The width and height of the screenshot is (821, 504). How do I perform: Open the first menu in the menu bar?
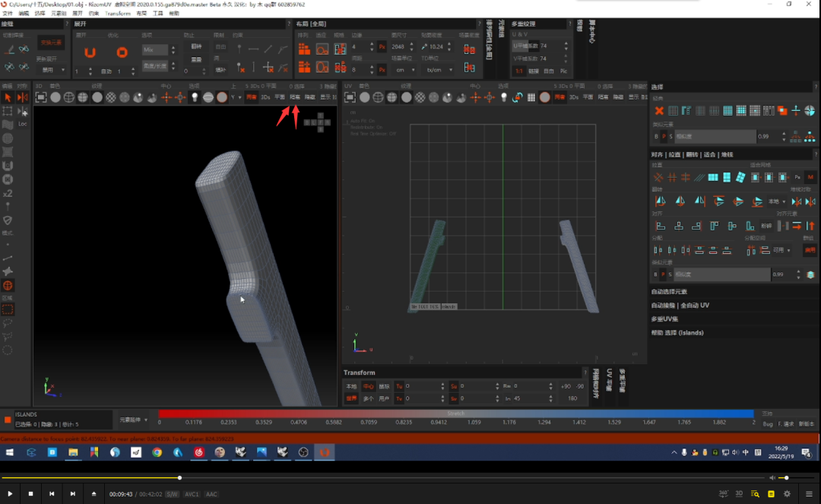click(8, 14)
